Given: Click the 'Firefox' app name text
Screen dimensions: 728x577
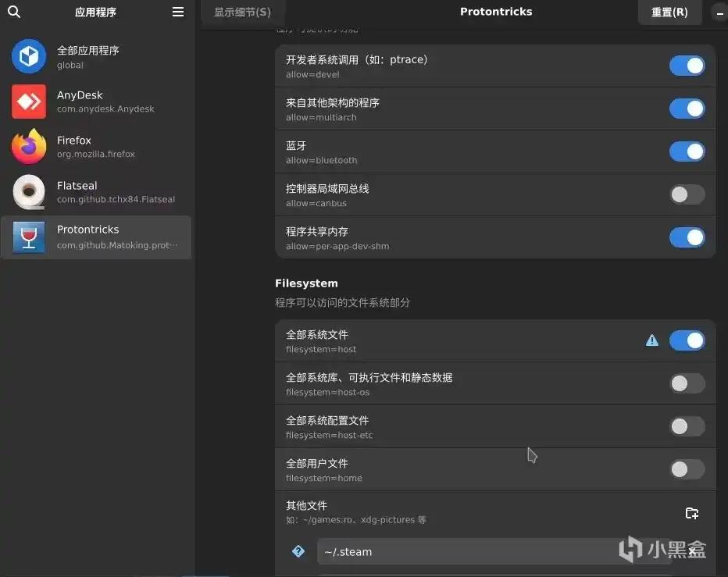Looking at the screenshot, I should coord(74,141).
